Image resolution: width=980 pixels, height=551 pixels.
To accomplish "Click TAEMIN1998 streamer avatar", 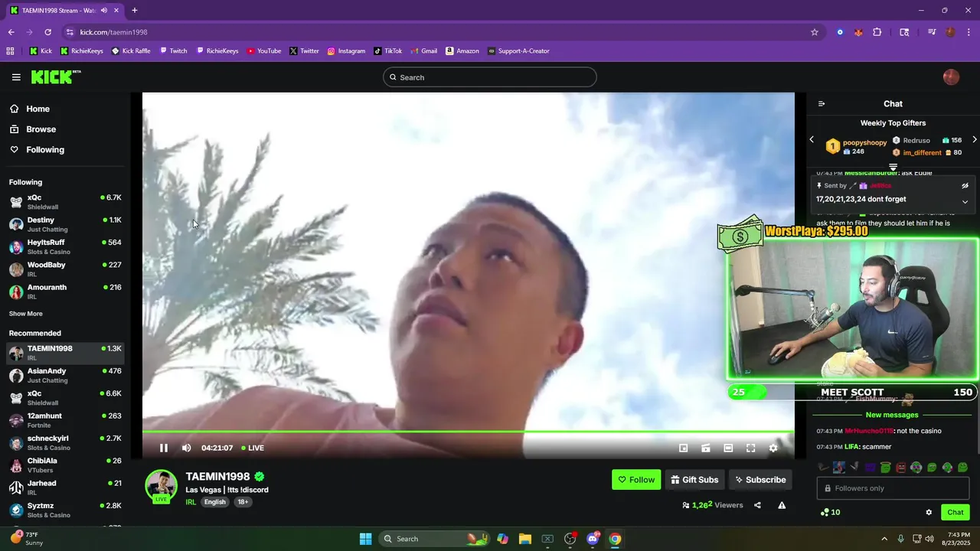I will coord(162,486).
